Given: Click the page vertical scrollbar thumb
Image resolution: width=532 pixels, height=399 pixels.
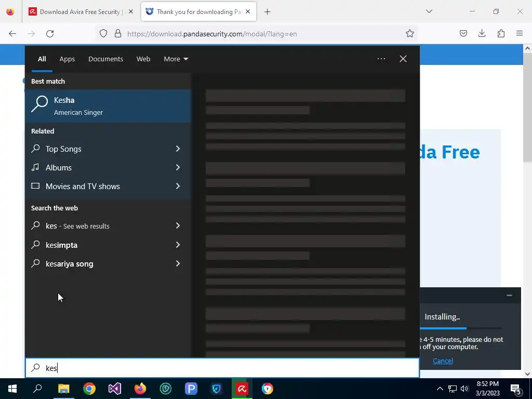Looking at the screenshot, I should (x=527, y=109).
